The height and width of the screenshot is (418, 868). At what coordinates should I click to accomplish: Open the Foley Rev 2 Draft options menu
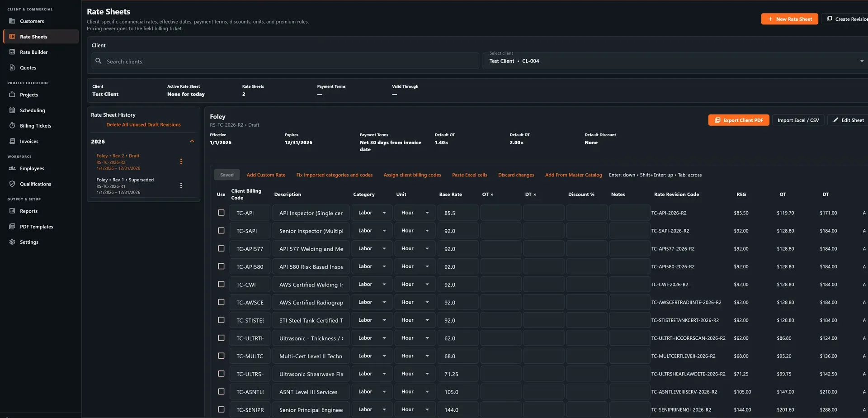click(181, 161)
